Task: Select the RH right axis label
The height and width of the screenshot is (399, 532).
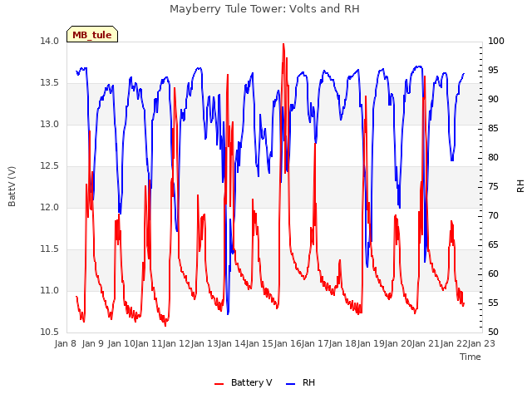Action: (x=520, y=186)
